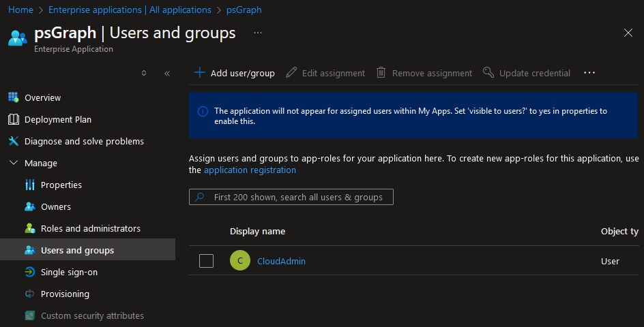Focus the search all users & groups field

pos(291,197)
